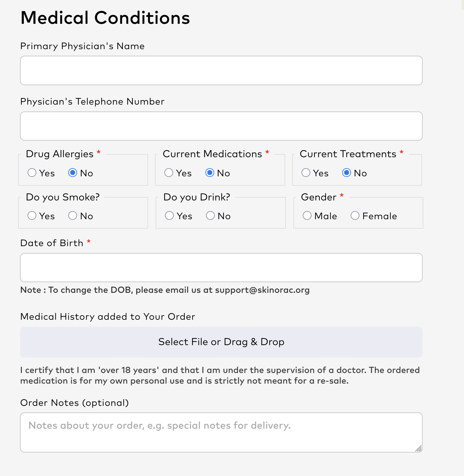This screenshot has height=476, width=464.
Task: Click Select File or Drag & Drop
Action: (x=221, y=342)
